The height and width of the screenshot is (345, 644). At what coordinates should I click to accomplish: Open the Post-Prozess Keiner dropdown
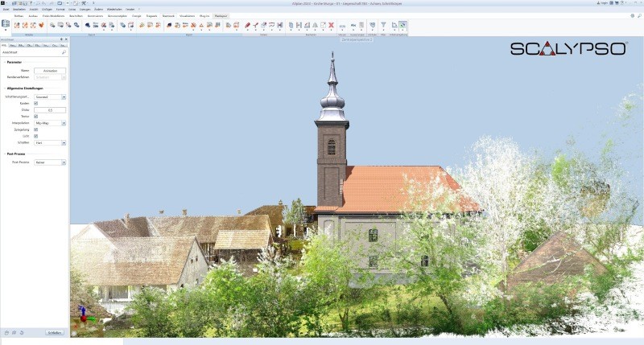pos(50,162)
